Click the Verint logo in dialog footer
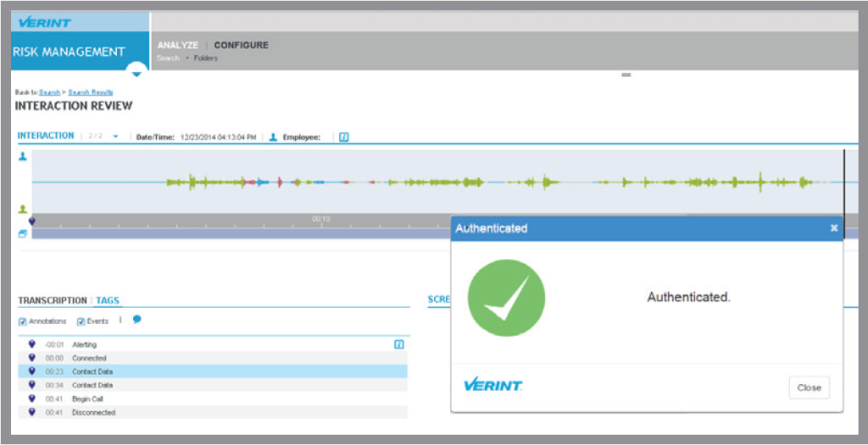868x445 pixels. (x=492, y=385)
